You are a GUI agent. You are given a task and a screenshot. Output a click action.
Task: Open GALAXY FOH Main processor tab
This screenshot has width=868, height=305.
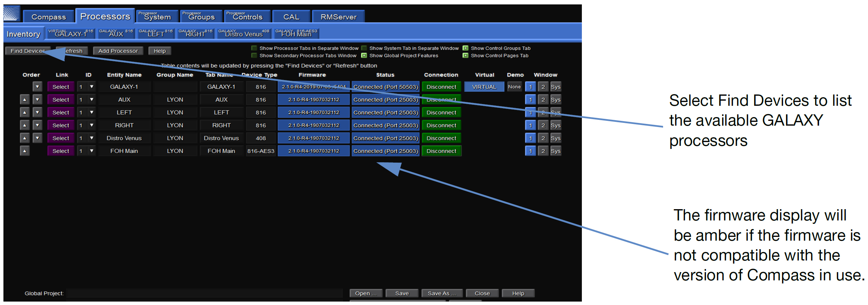coord(296,33)
